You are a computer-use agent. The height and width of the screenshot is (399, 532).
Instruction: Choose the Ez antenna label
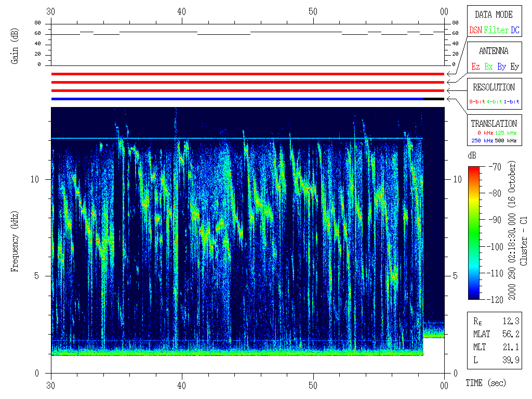click(475, 66)
